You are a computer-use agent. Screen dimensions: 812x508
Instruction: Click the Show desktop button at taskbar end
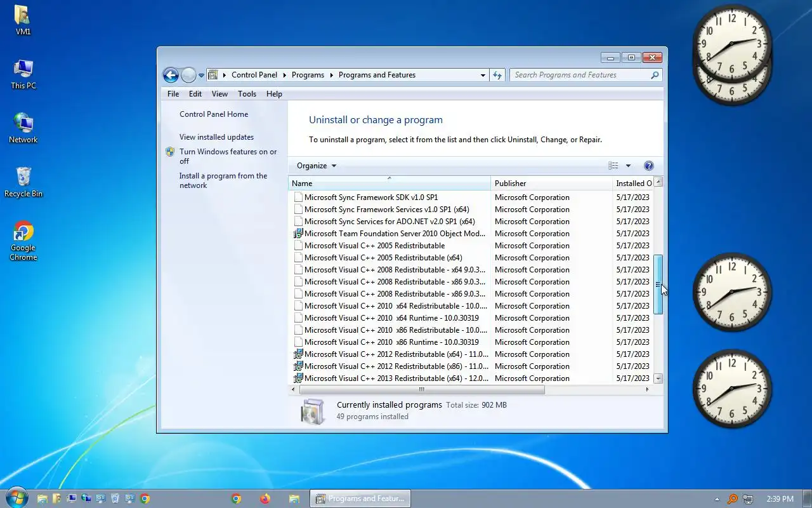pos(807,498)
